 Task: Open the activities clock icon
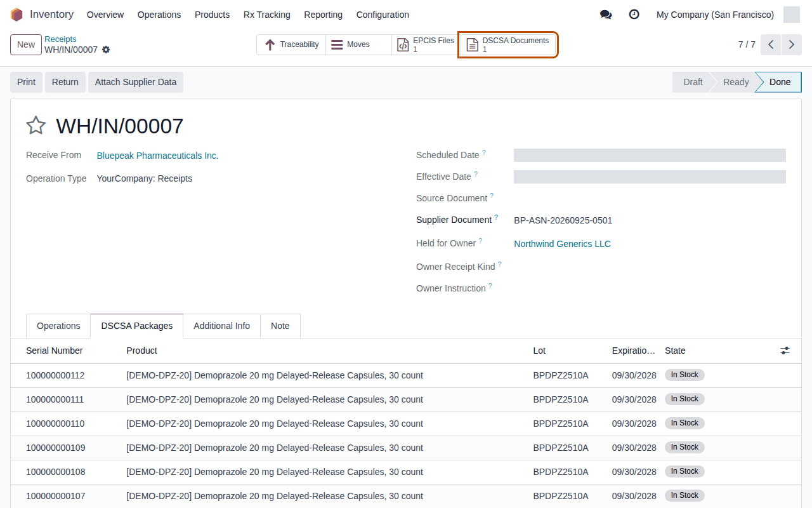(x=634, y=14)
